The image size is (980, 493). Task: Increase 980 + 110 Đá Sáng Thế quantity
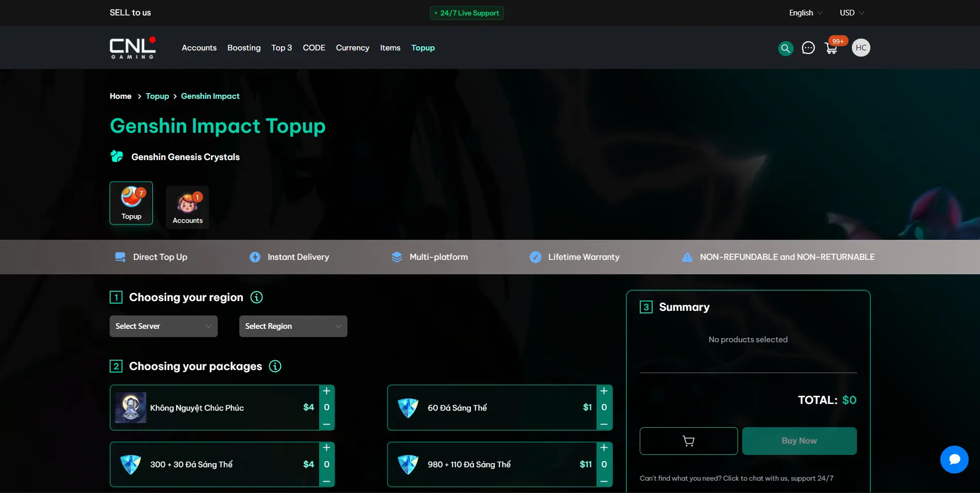click(604, 448)
